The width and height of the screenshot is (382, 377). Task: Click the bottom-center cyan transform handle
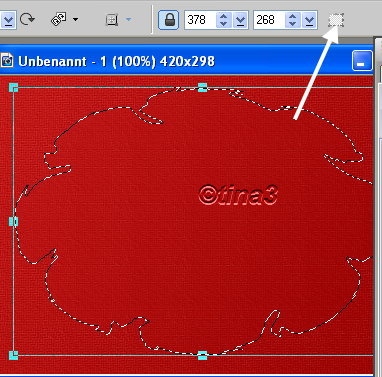202,355
